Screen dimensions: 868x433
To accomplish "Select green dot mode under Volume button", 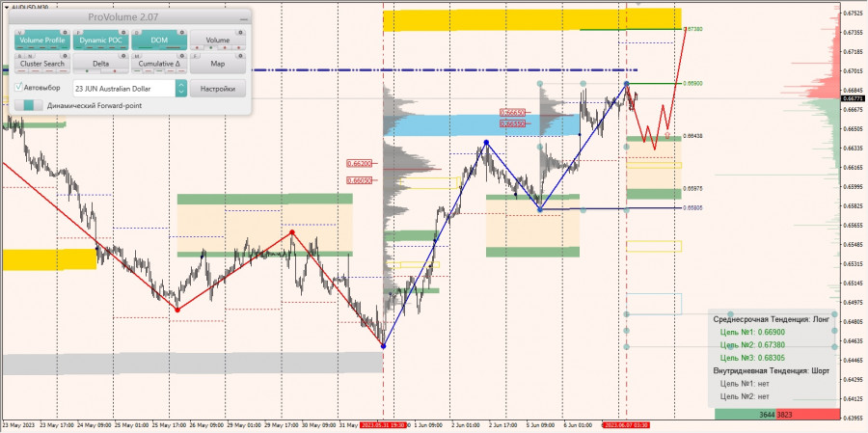I will (x=211, y=47).
